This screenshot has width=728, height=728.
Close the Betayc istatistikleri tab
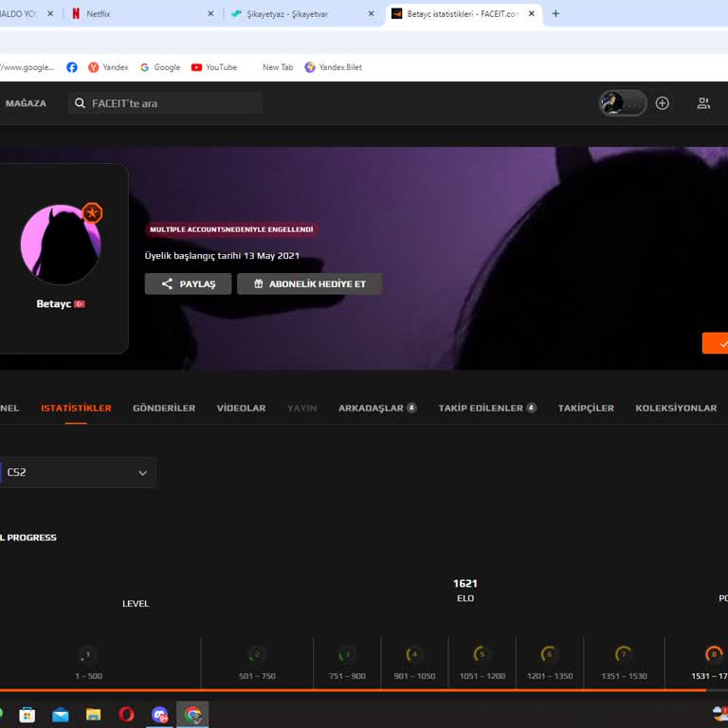[x=532, y=14]
